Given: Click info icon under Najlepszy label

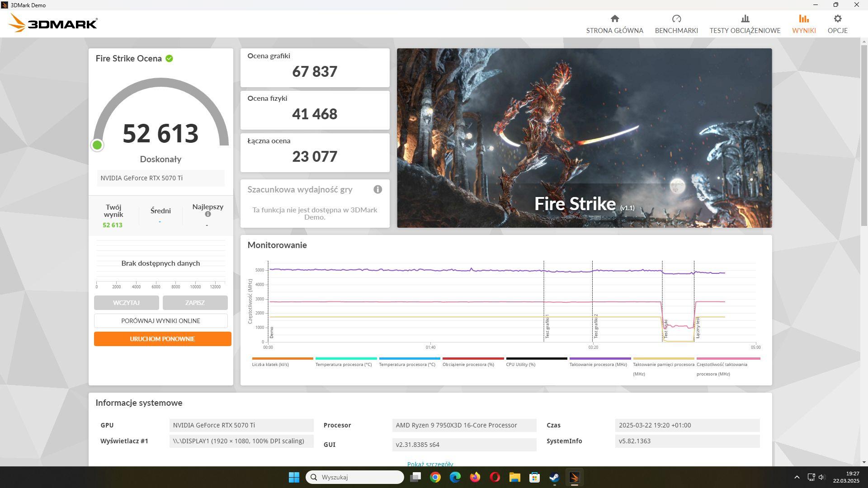Looking at the screenshot, I should pos(208,214).
